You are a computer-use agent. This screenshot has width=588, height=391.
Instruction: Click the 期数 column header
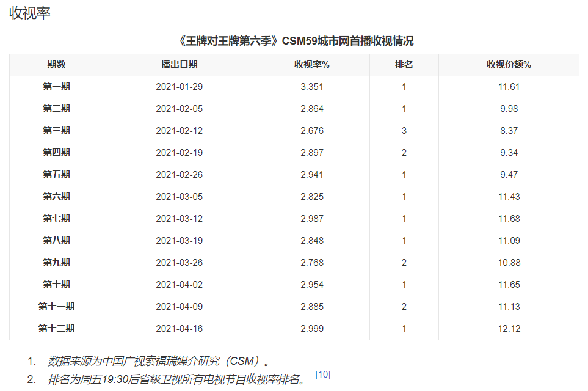56,65
